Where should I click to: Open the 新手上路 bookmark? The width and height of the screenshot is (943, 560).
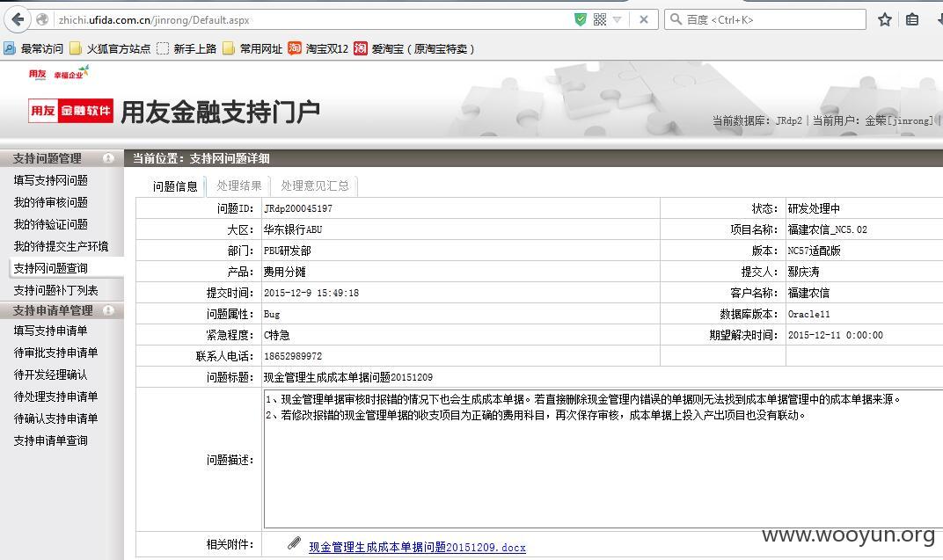[186, 48]
